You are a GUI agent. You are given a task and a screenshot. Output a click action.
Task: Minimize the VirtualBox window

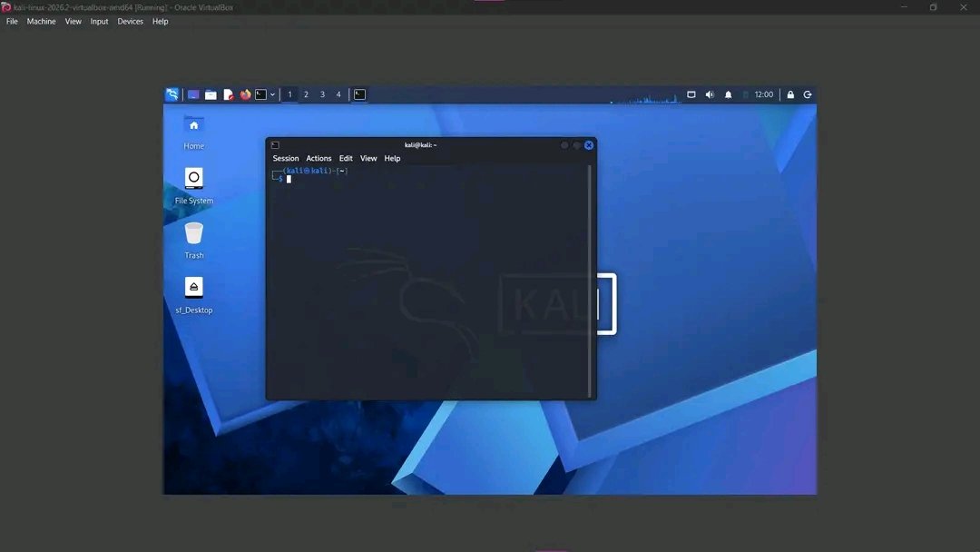(904, 7)
